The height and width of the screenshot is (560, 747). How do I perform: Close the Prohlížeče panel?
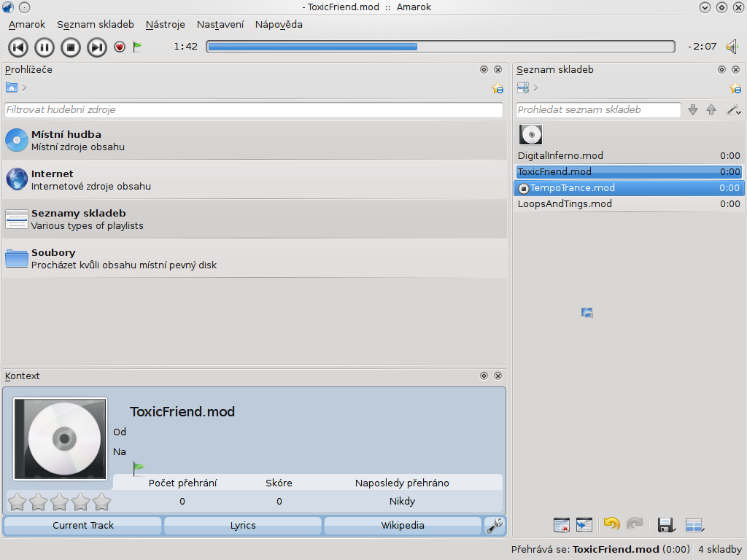coord(498,69)
